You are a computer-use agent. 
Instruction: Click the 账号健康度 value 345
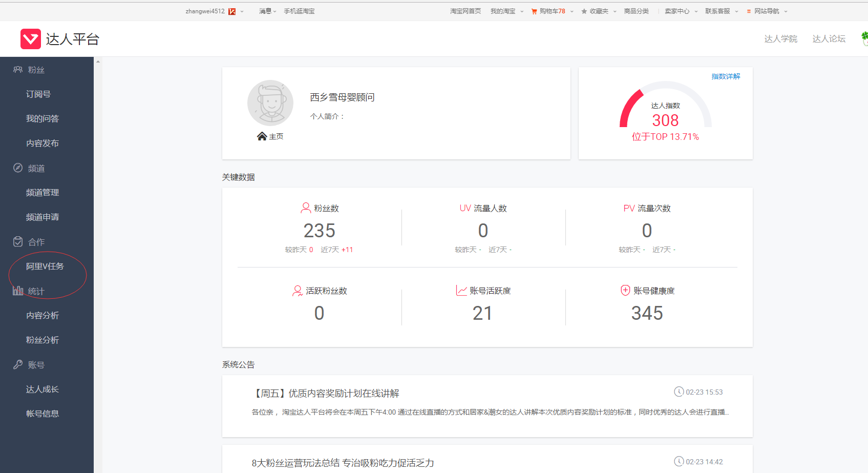point(647,313)
